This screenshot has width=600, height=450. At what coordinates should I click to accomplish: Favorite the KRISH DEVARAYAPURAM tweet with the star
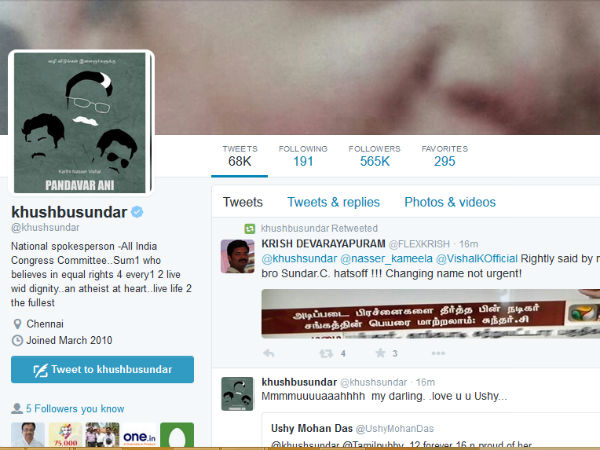pos(380,353)
